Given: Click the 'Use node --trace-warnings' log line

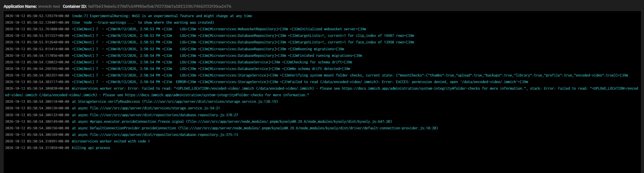Looking at the screenshot, I should pyautogui.click(x=109, y=23).
